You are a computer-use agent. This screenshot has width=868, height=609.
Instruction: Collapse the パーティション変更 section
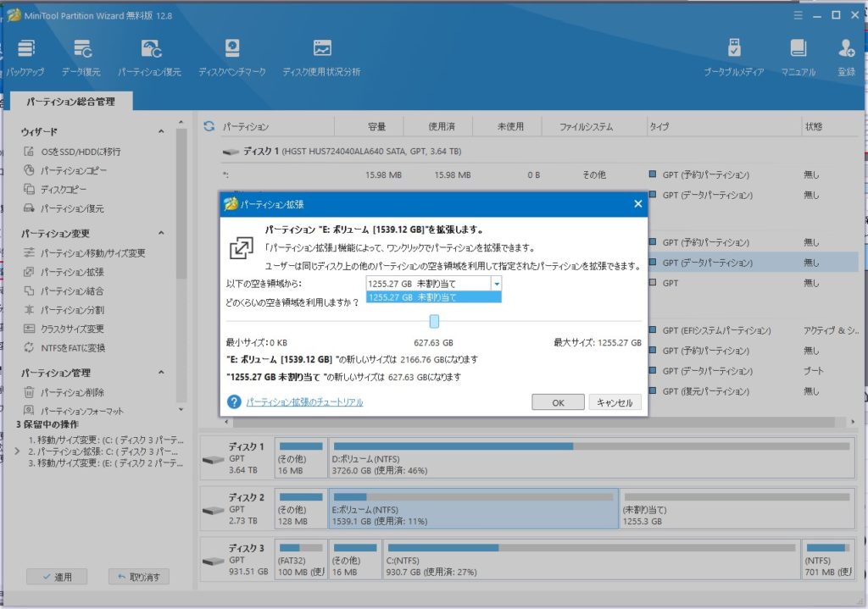[161, 234]
